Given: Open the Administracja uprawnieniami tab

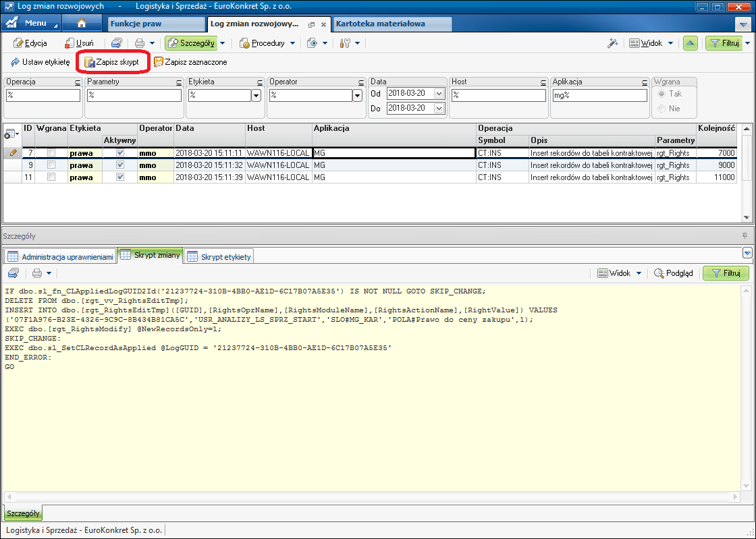Looking at the screenshot, I should pyautogui.click(x=61, y=257).
